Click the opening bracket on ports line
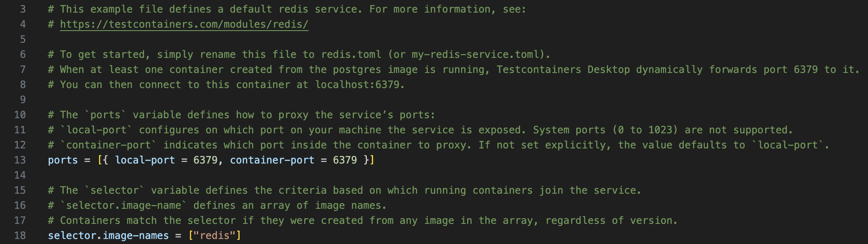This screenshot has height=244, width=868. [x=100, y=160]
